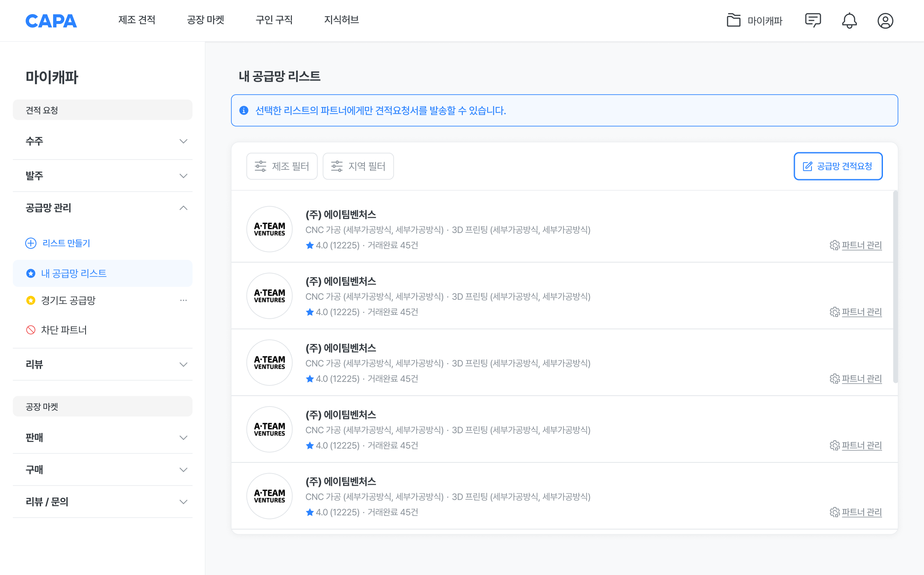Open the CAPA home logo
Viewport: 924px width, 575px height.
(x=51, y=21)
